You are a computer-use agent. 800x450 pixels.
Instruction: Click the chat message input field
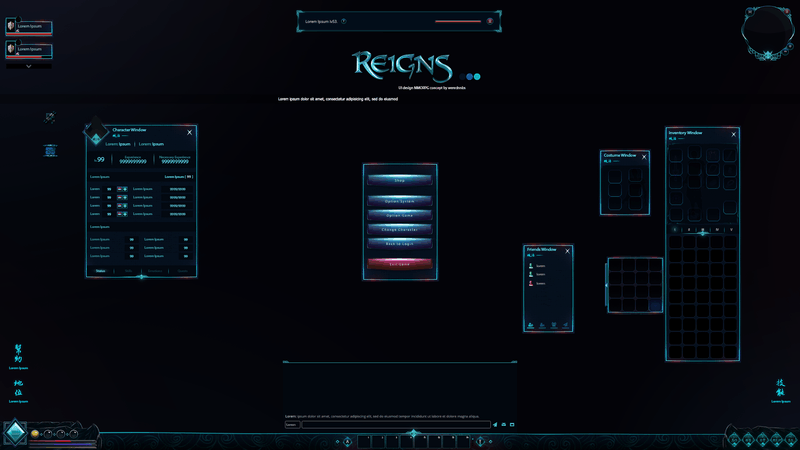click(x=396, y=424)
